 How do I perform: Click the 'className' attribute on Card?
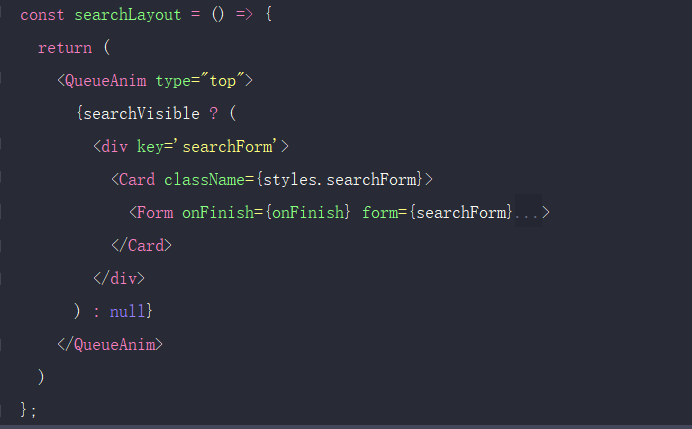tap(204, 180)
